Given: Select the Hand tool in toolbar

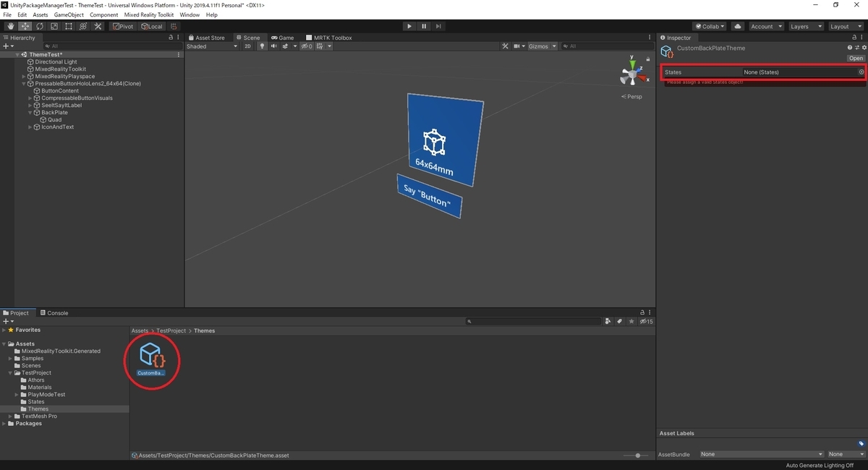Looking at the screenshot, I should tap(10, 27).
